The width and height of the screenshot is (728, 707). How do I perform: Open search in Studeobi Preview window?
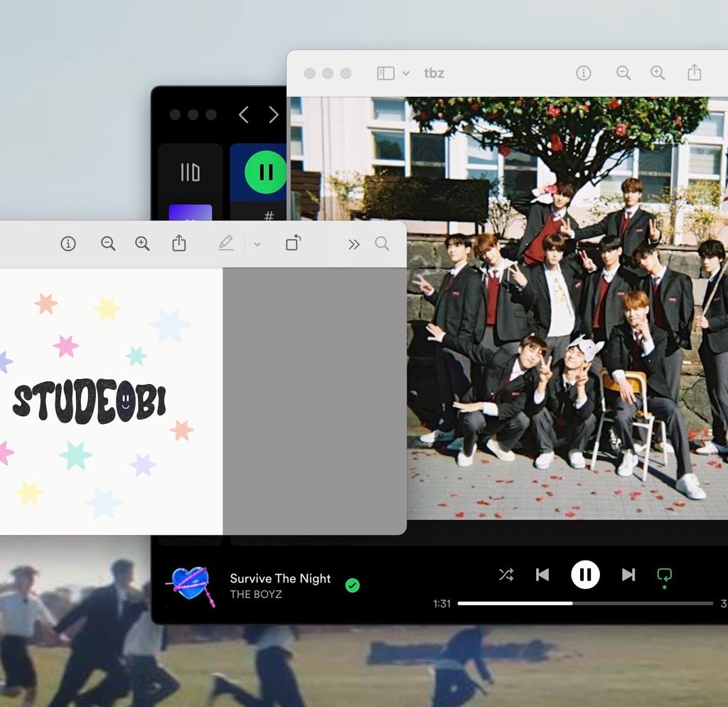[x=382, y=243]
